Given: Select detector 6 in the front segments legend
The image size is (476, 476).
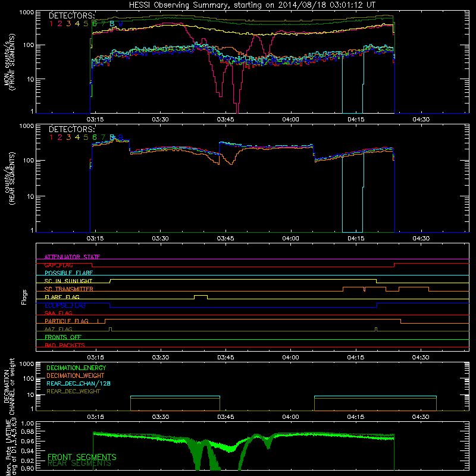Looking at the screenshot, I should coord(95,24).
